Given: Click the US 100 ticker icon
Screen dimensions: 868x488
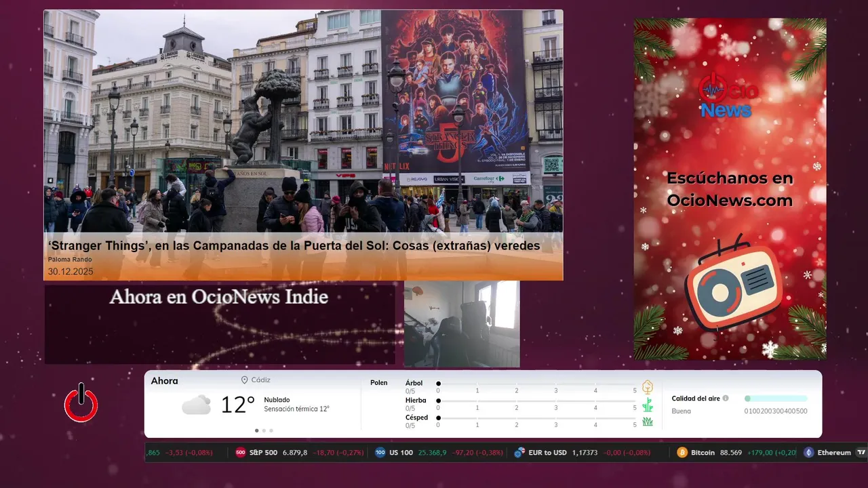Looking at the screenshot, I should 380,452.
